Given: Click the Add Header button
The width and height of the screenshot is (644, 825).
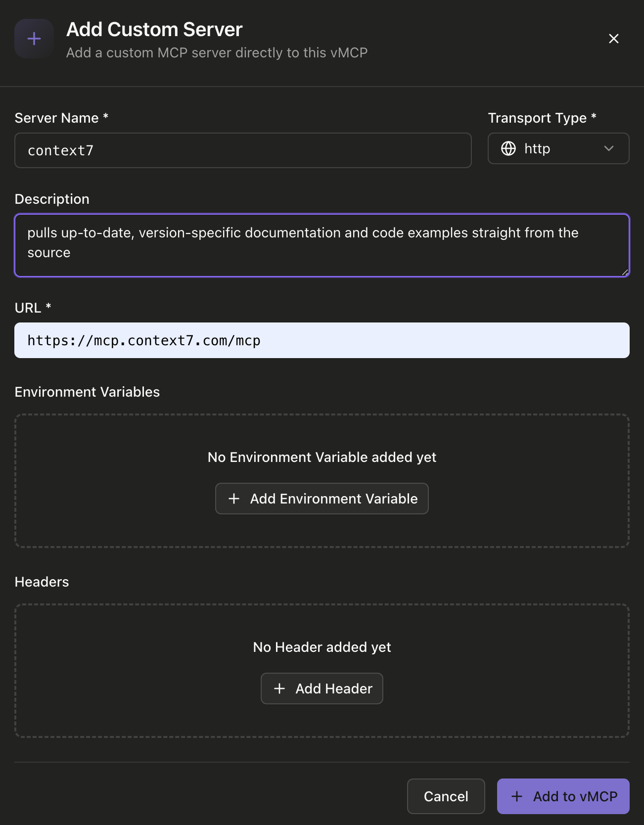Looking at the screenshot, I should [322, 688].
